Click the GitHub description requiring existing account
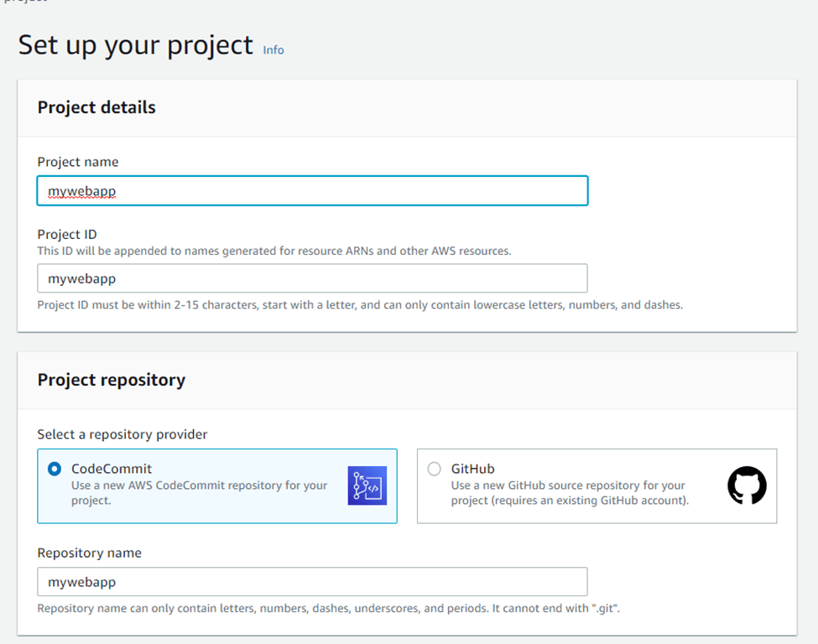Viewport: 818px width, 644px height. tap(569, 493)
